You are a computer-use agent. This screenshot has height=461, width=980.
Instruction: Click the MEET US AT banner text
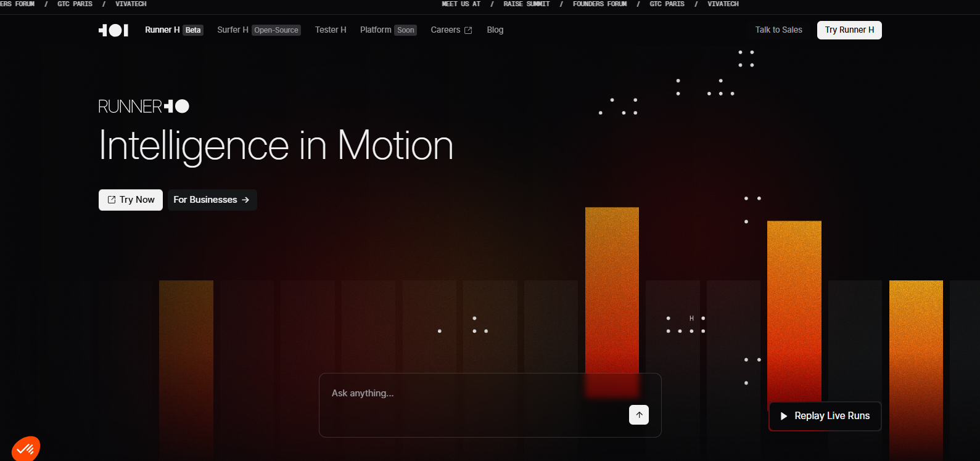pyautogui.click(x=461, y=4)
